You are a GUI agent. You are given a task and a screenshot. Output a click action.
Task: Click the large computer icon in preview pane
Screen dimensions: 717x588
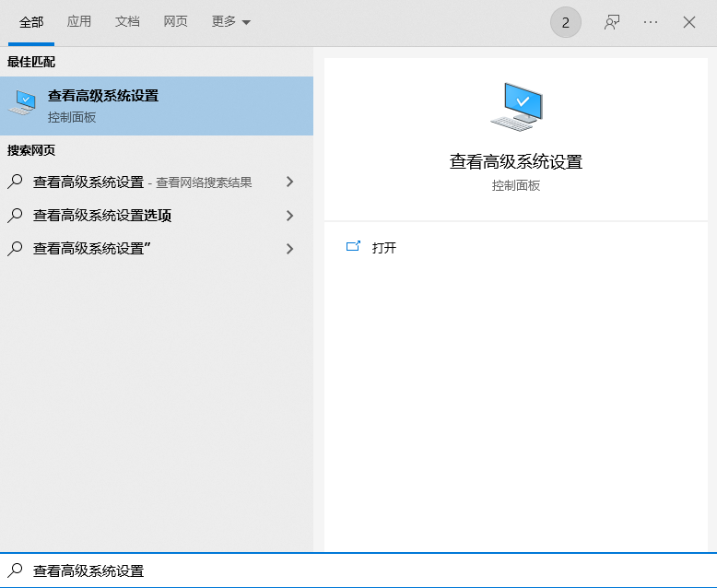click(516, 107)
